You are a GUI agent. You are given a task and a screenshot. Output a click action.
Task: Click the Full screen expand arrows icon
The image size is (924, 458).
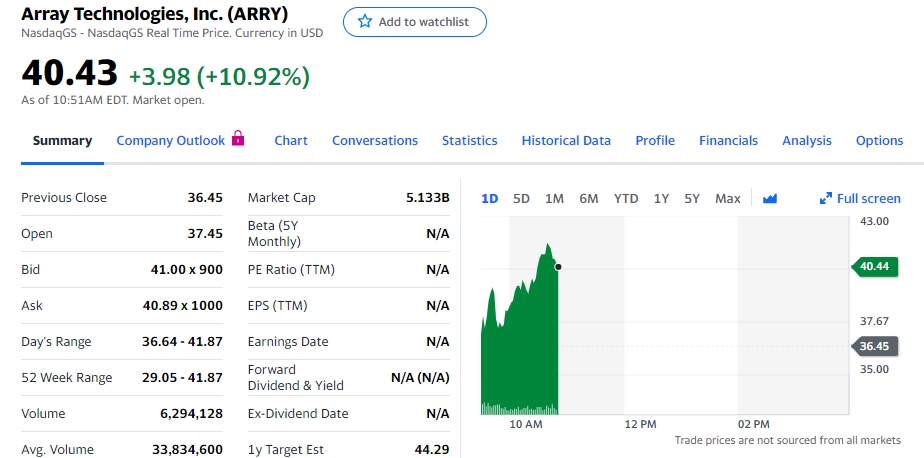(826, 199)
